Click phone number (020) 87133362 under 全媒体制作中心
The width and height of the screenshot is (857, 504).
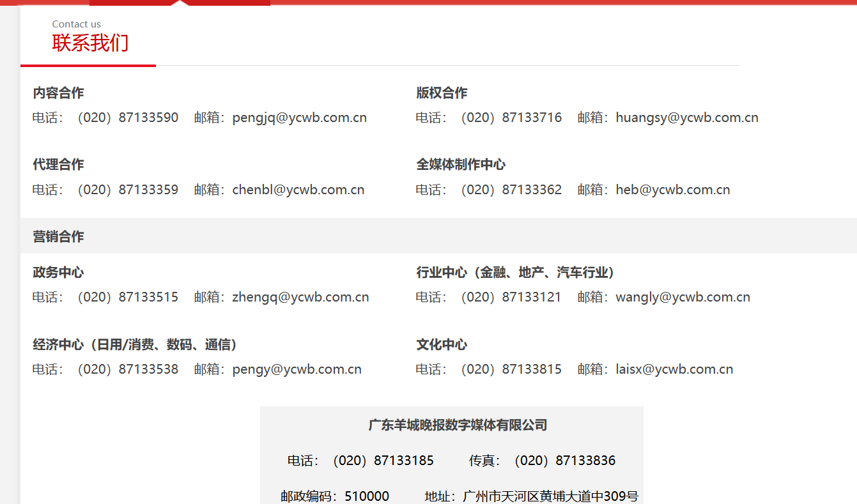[512, 189]
